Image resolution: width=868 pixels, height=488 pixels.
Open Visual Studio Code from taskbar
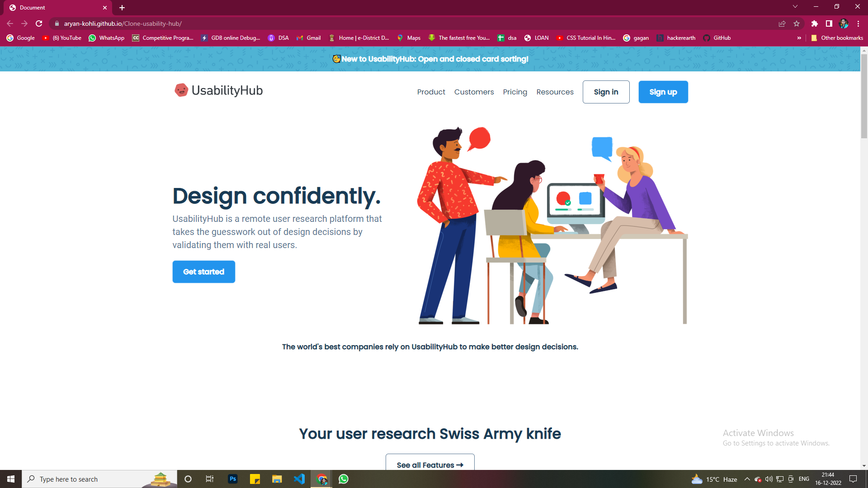coord(299,479)
